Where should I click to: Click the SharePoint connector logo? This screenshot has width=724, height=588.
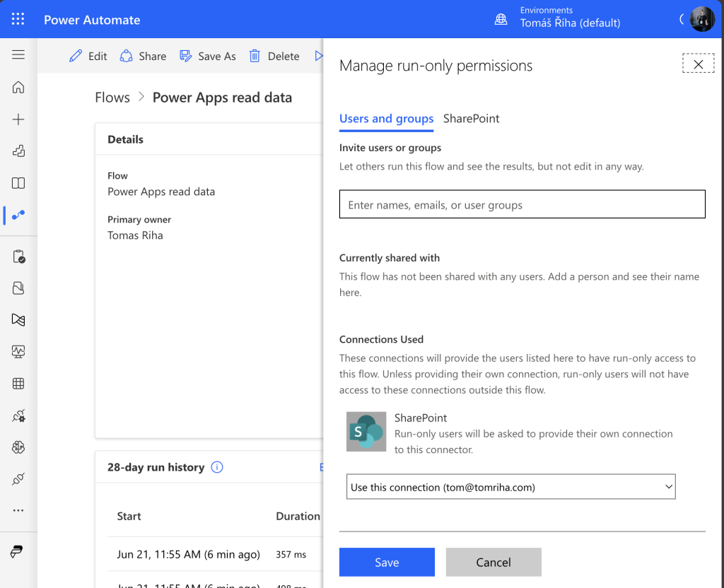coord(366,432)
